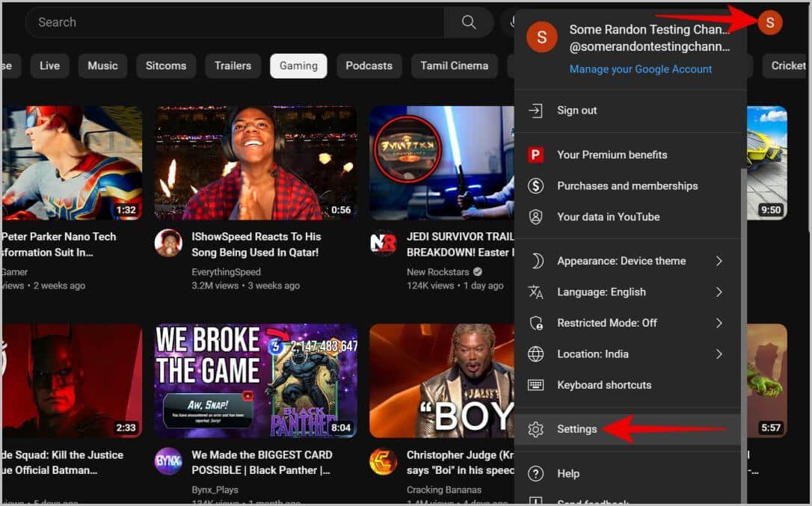Click the red Premium P icon
Screen dimensions: 812x506
click(x=535, y=154)
